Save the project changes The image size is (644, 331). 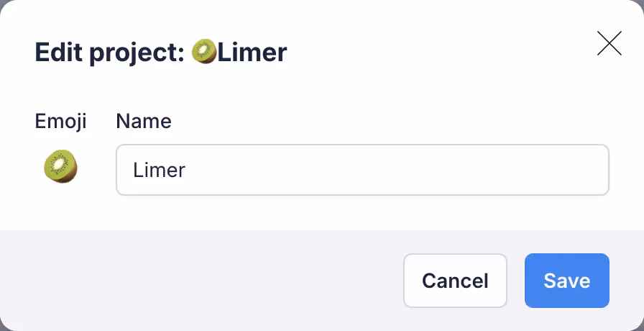pyautogui.click(x=566, y=280)
